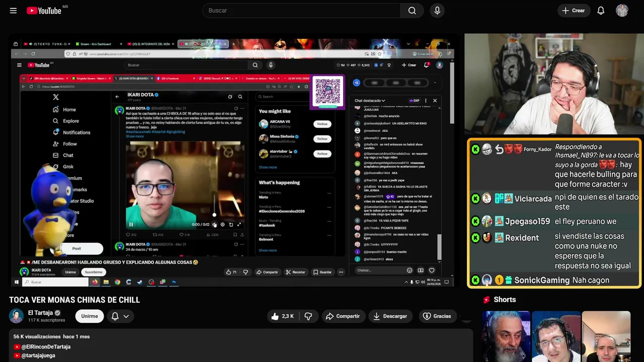Open the notifications bell in the page header
644x362 pixels.
click(x=601, y=11)
